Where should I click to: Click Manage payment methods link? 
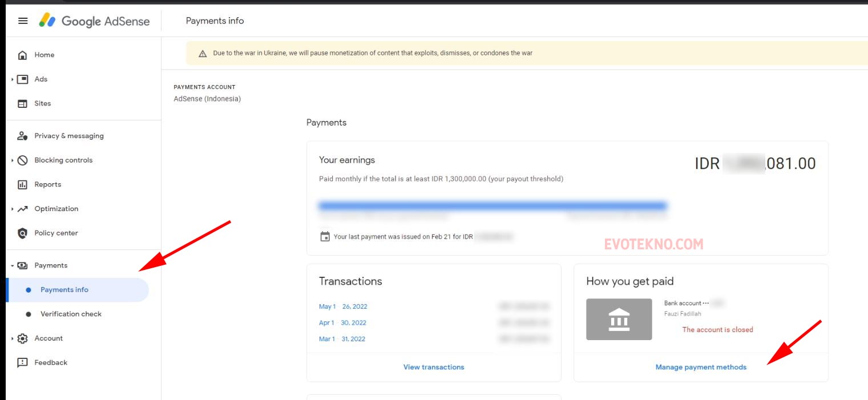point(701,367)
